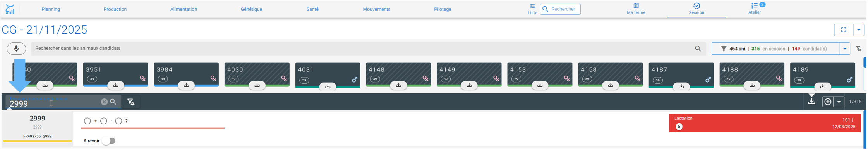
Task: Click the microphone voice input button
Action: 16,49
